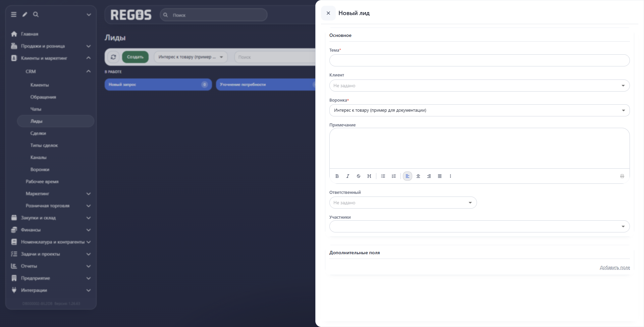This screenshot has width=644, height=327.
Task: Apply bold formatting in note editor
Action: click(337, 176)
